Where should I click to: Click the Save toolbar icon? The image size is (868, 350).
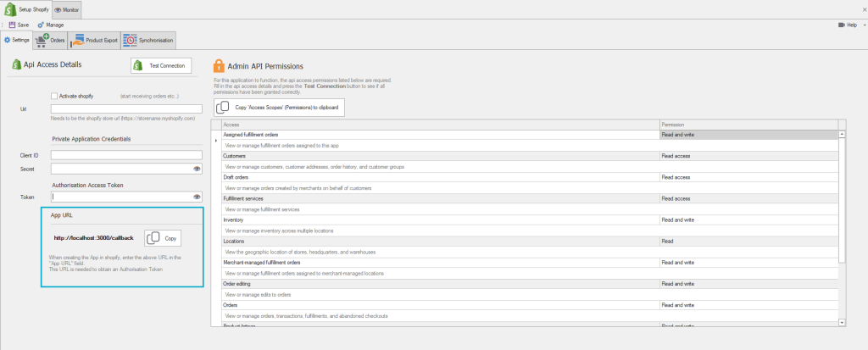point(12,25)
